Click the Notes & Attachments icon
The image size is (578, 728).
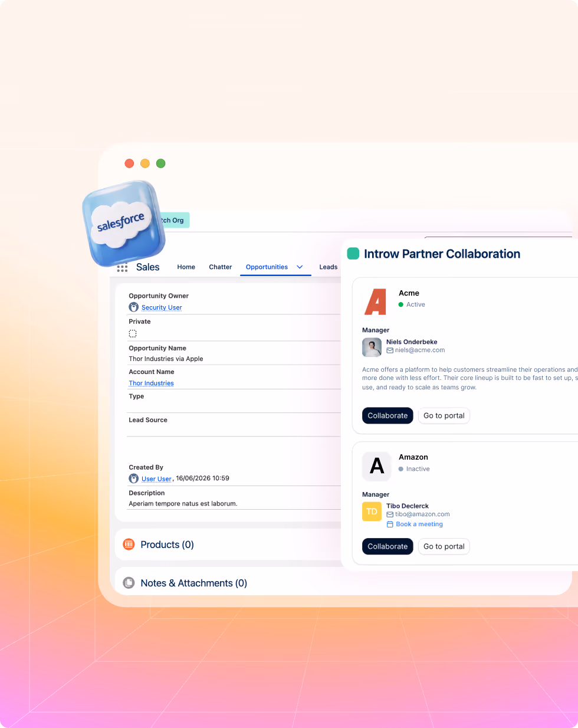[129, 583]
